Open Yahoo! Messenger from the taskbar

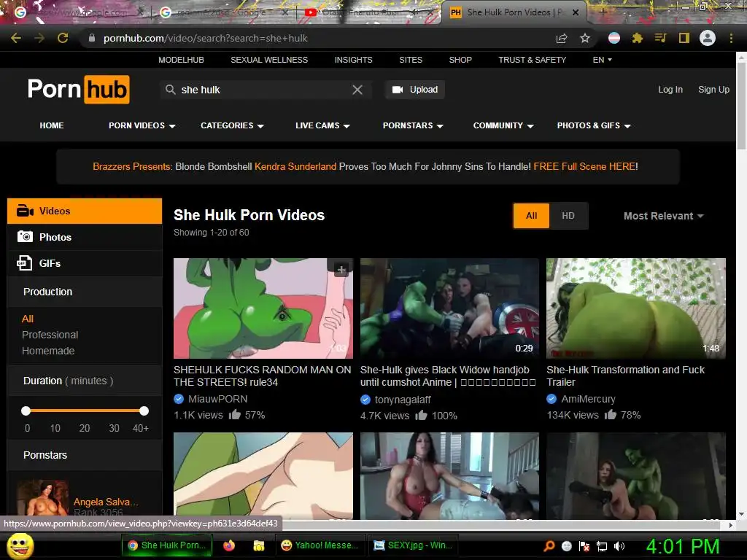pos(320,545)
